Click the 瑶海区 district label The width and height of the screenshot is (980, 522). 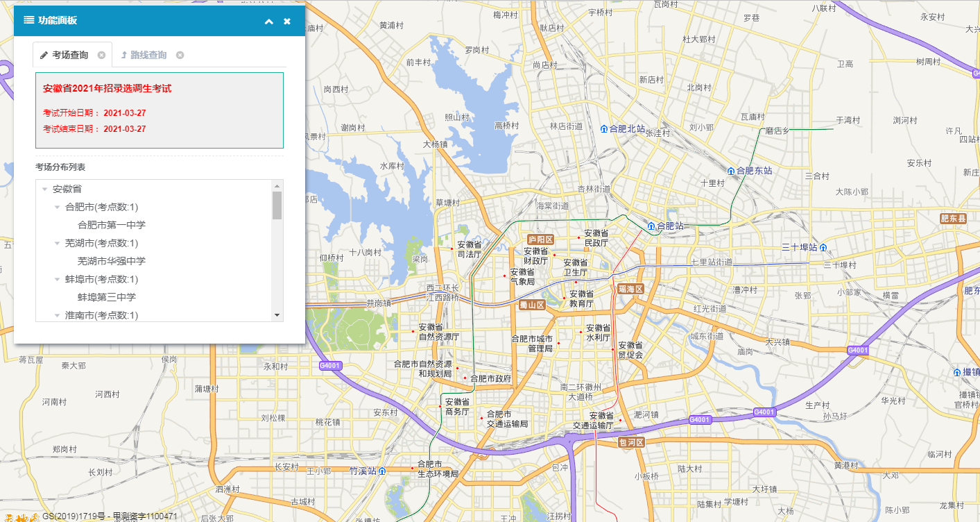click(x=630, y=289)
